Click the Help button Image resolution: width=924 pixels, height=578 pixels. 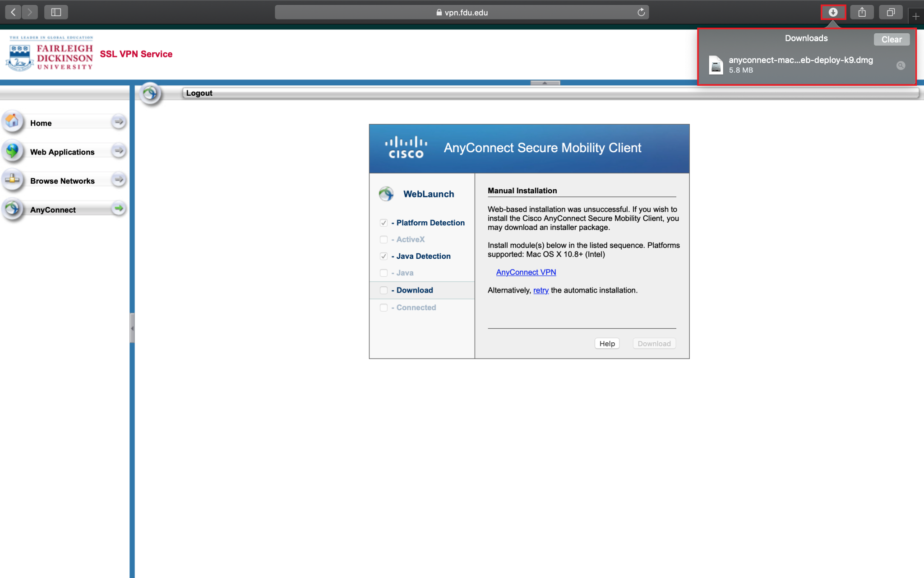click(x=607, y=344)
